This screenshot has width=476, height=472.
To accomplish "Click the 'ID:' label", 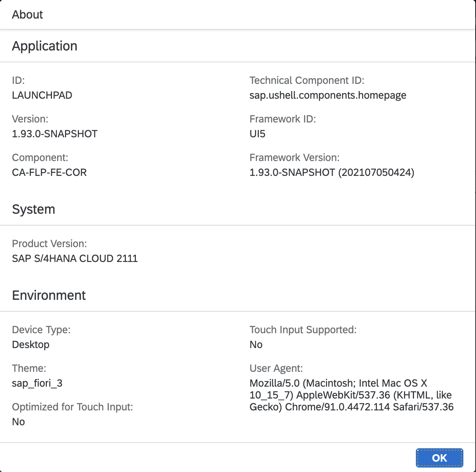I will click(x=18, y=81).
